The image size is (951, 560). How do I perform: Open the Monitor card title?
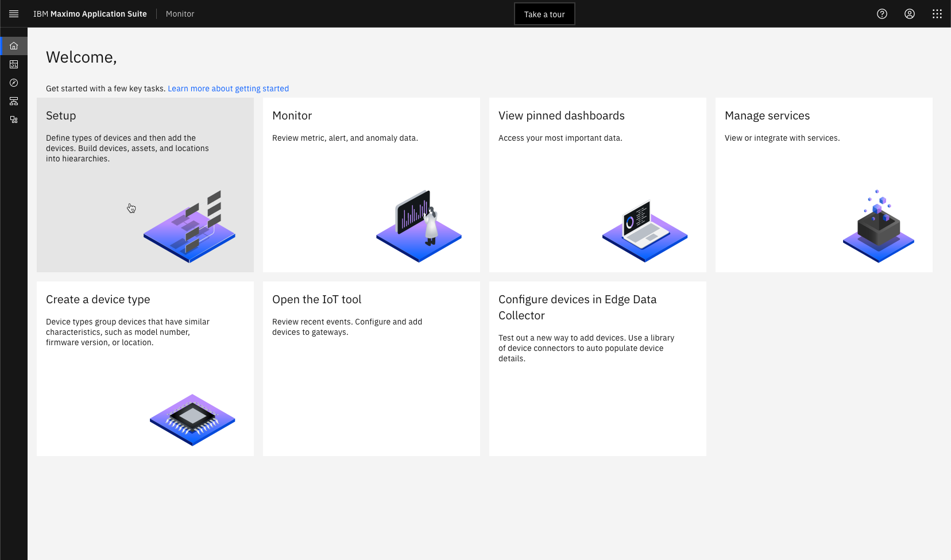[292, 115]
